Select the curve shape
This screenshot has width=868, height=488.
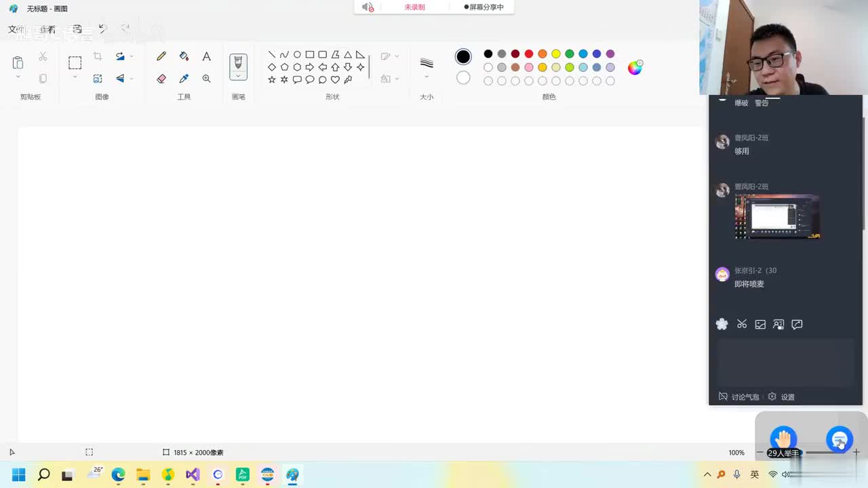point(284,55)
